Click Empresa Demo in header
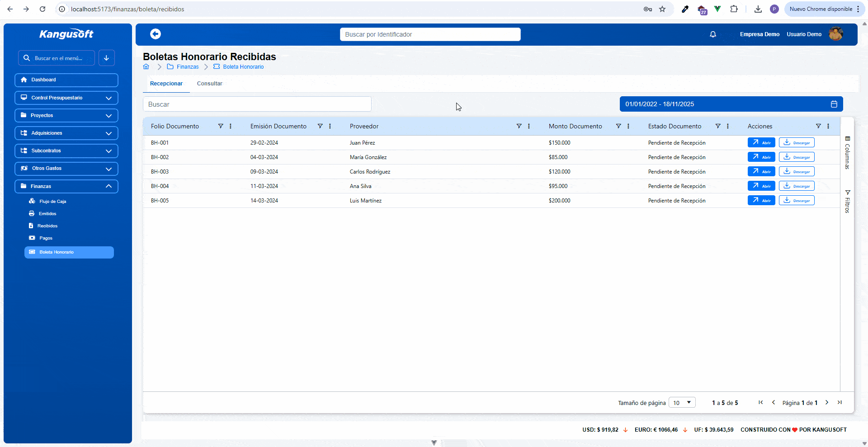The width and height of the screenshot is (868, 447). (x=759, y=34)
